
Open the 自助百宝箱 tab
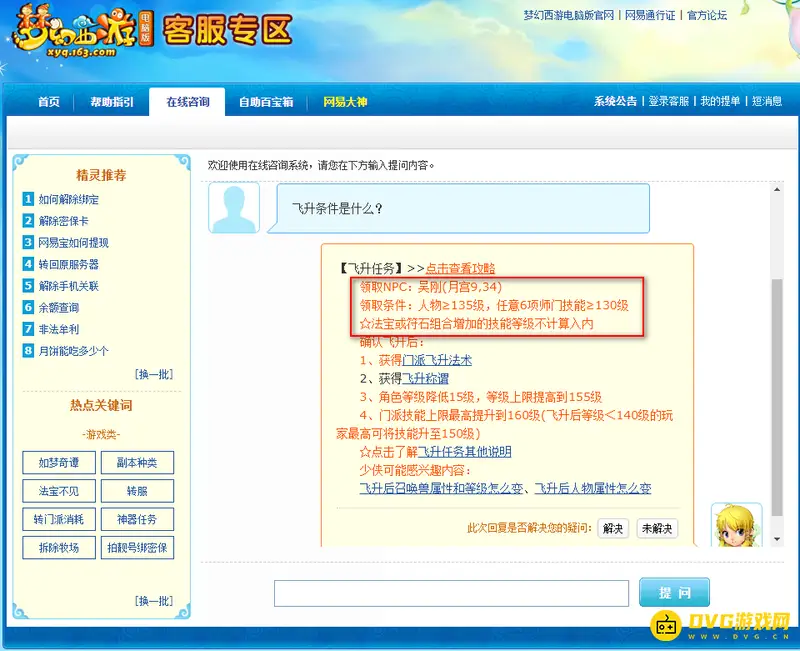266,102
